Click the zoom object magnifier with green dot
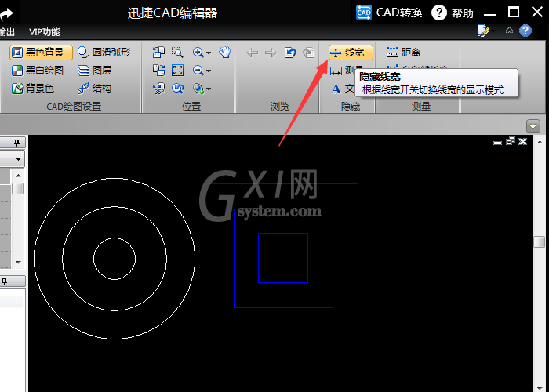Viewport: 549px width, 392px height. pos(198,88)
